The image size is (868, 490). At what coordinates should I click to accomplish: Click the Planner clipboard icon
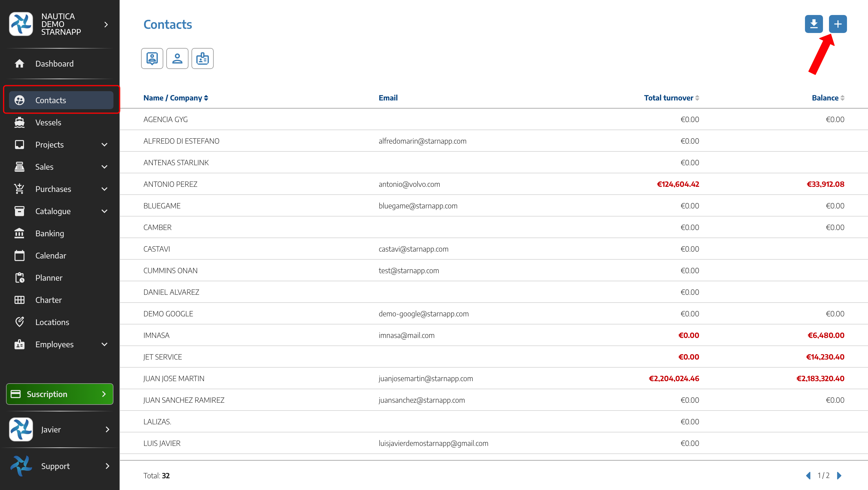20,277
